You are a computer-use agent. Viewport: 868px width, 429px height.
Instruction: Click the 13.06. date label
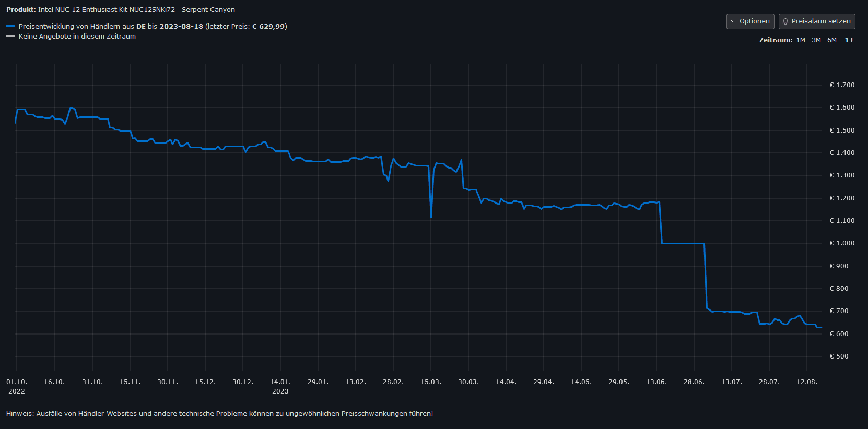[x=656, y=382]
